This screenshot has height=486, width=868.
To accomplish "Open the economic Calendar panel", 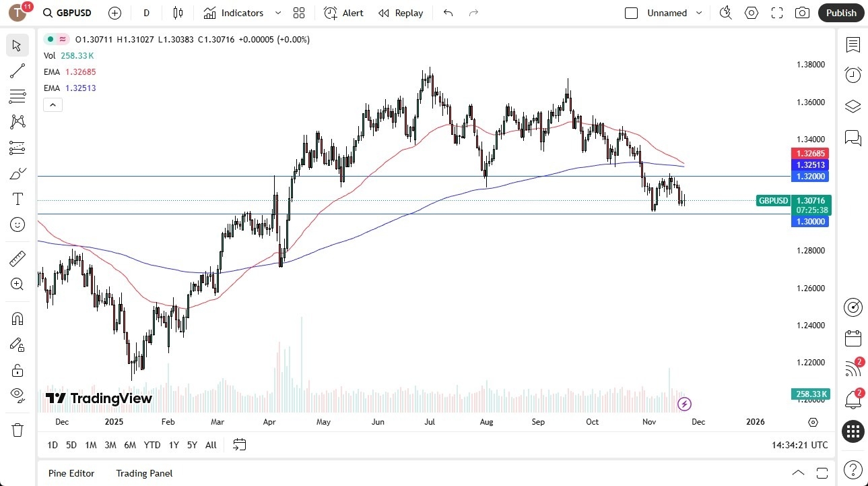I will tap(853, 338).
